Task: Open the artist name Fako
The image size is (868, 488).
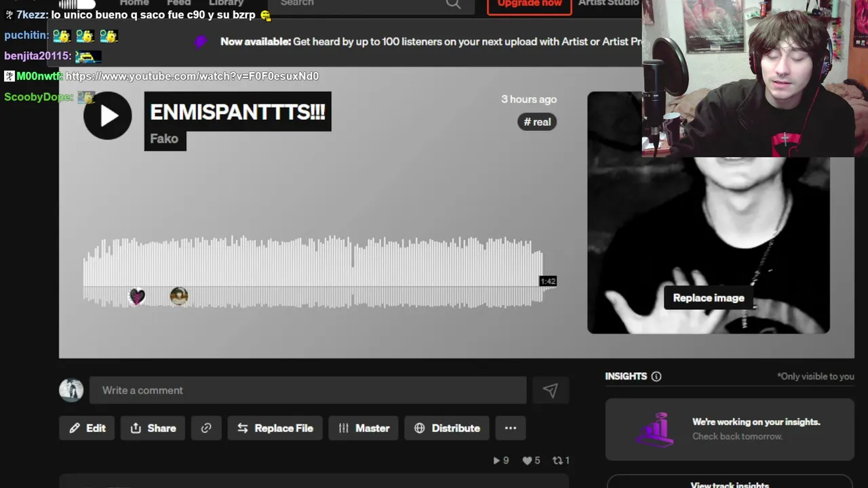Action: (165, 139)
